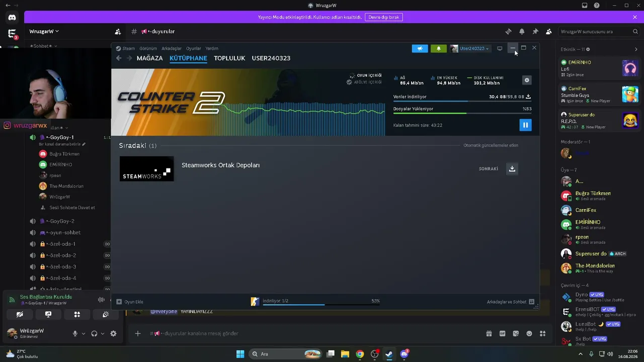Click Steam announcements megaphone button
Viewport: 644px width, 362px height.
(x=420, y=48)
